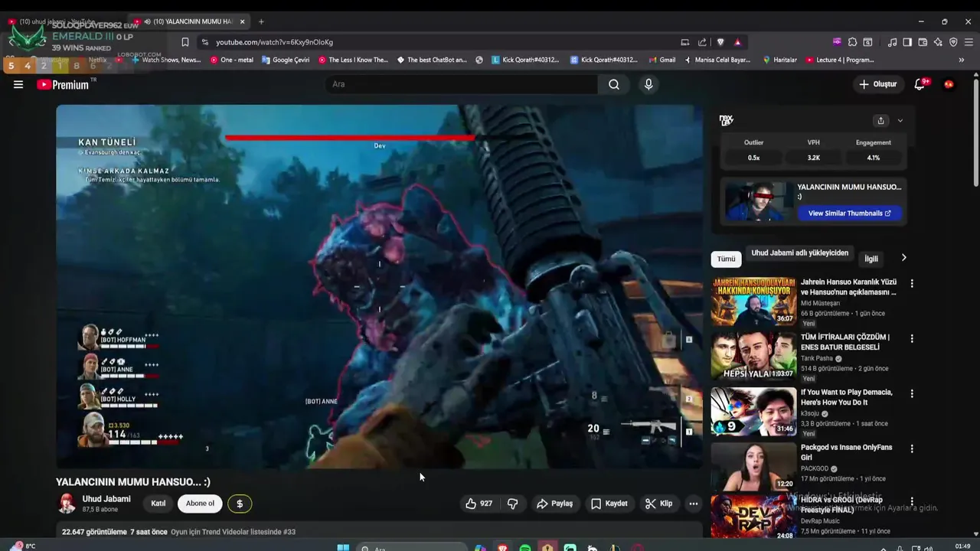Open Leo AI sparkle icon in toolbar
980x551 pixels.
point(938,42)
